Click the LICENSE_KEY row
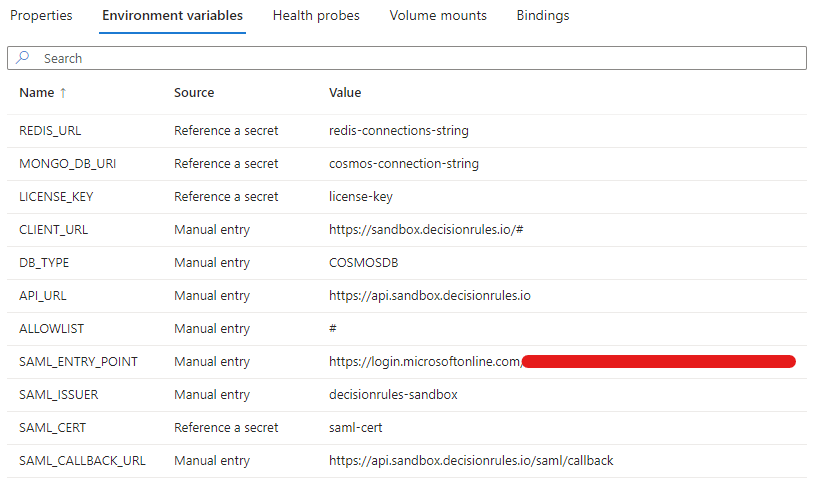The image size is (822, 492). (56, 196)
